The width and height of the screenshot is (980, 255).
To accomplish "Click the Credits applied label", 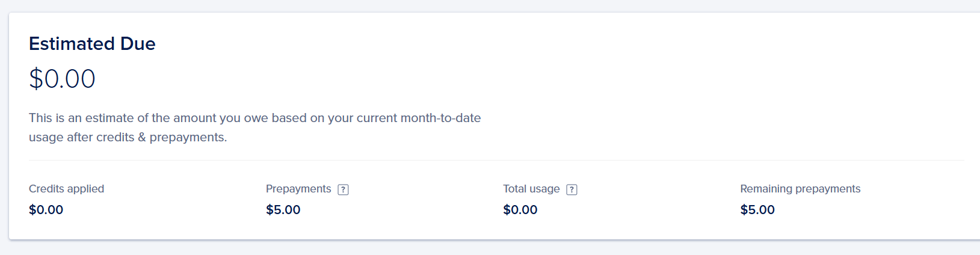I will pos(66,189).
